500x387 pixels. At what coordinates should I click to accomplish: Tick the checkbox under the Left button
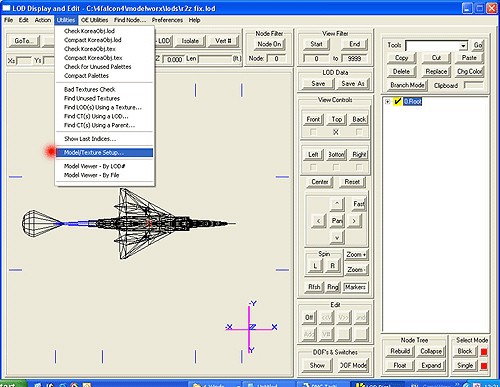coord(313,167)
